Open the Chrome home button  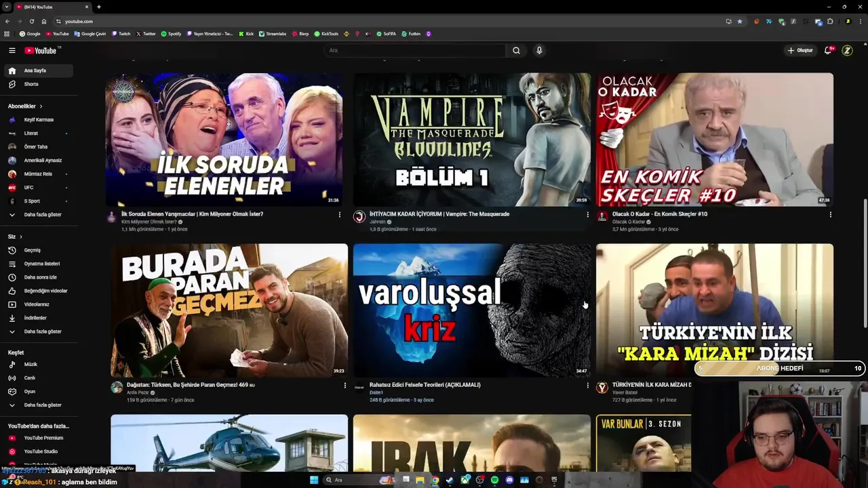pyautogui.click(x=43, y=21)
